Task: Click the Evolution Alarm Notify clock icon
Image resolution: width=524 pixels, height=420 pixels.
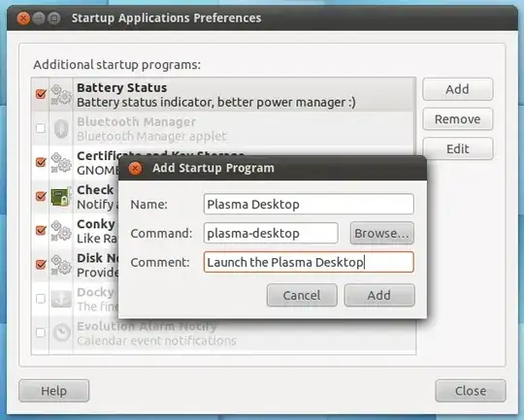Action: pyautogui.click(x=62, y=333)
